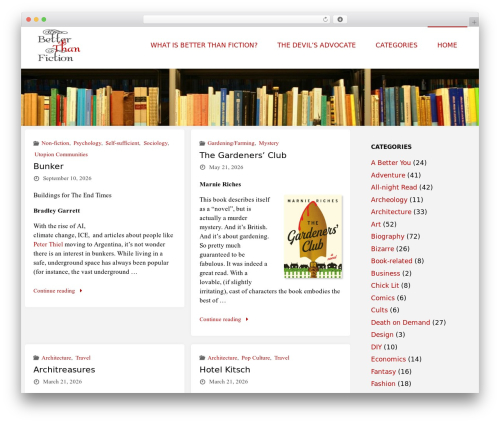Click the Psychology tag on Bunker
Screen dimensions: 500x423
point(87,143)
